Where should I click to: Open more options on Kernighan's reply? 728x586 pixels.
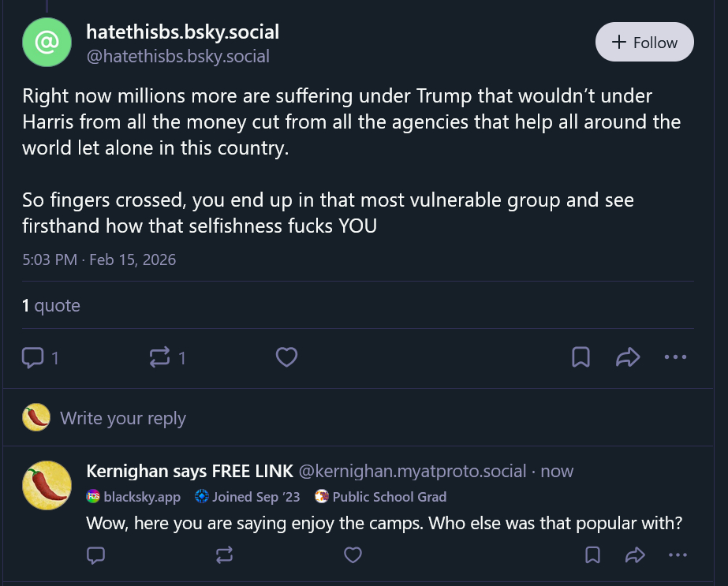678,555
